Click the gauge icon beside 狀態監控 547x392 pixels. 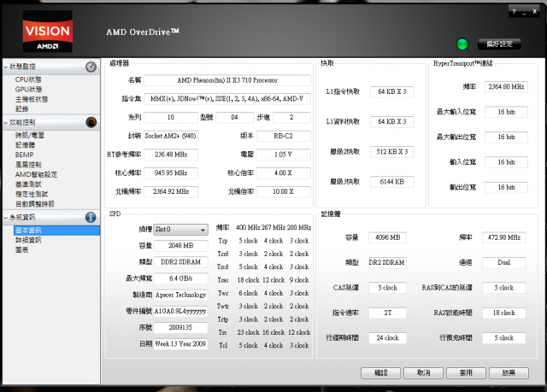91,67
